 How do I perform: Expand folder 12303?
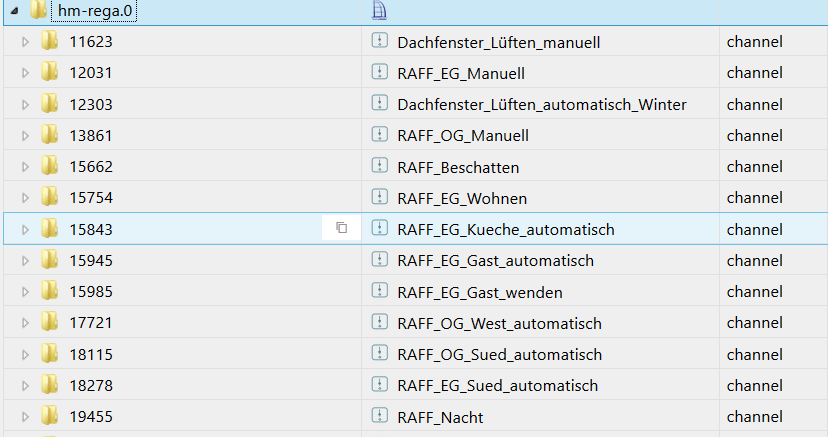(x=26, y=104)
